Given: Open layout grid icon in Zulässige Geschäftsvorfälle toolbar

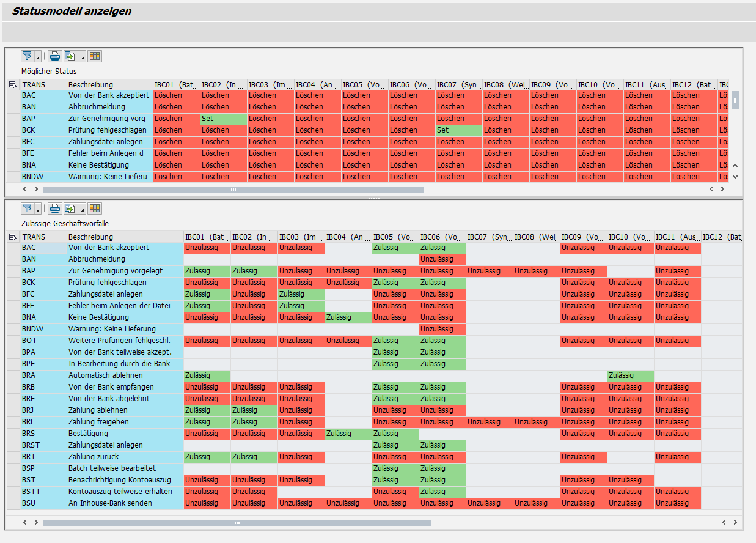Looking at the screenshot, I should [94, 209].
